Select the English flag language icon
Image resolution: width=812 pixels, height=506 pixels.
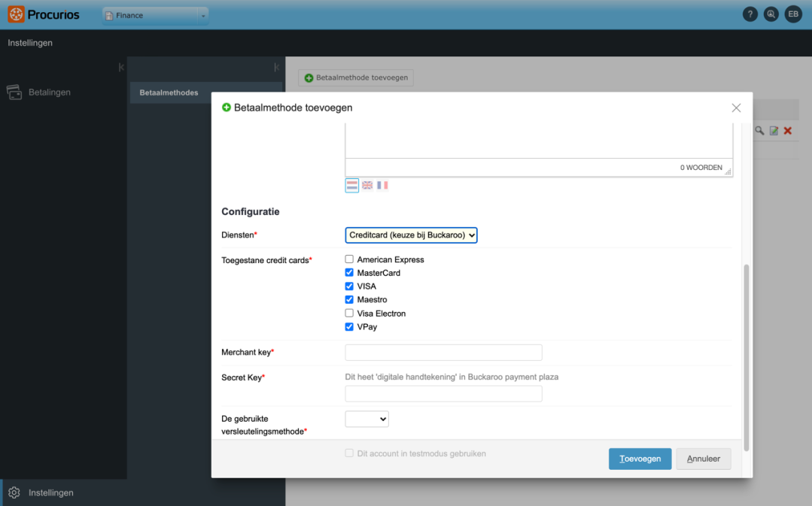pyautogui.click(x=367, y=185)
